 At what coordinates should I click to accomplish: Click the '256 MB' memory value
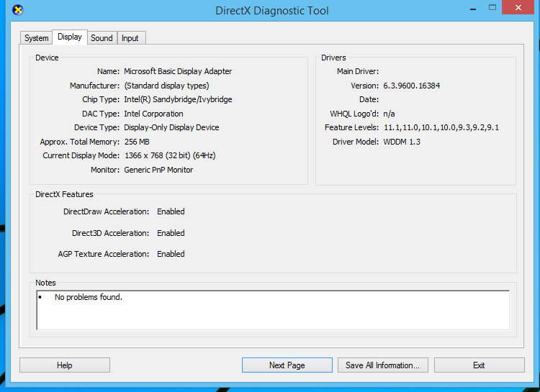(x=137, y=142)
